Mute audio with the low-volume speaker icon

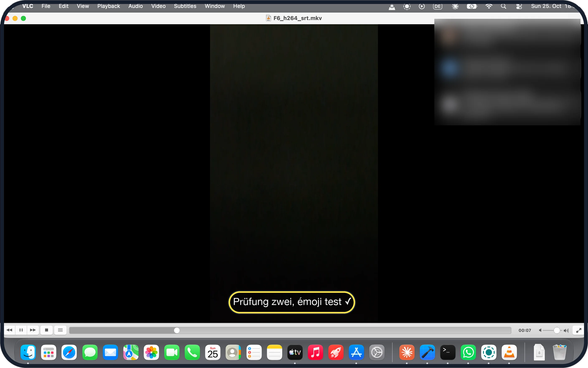point(540,330)
